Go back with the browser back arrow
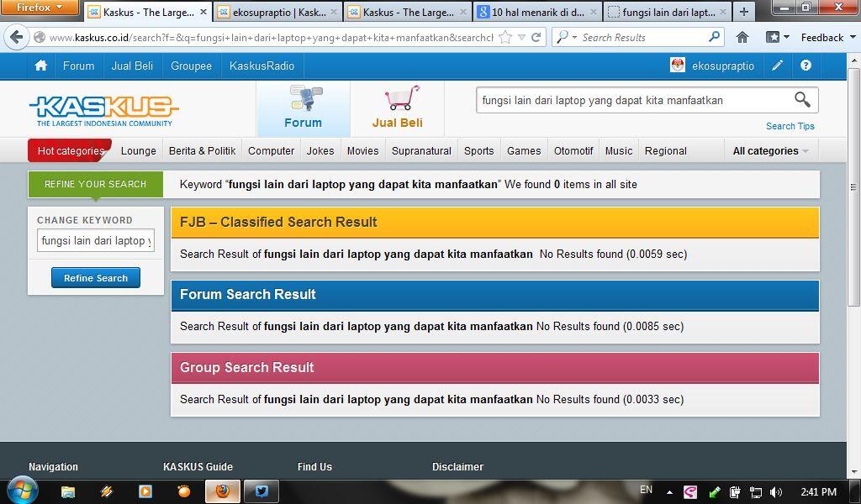Screen dimensions: 861x504 (x=17, y=37)
